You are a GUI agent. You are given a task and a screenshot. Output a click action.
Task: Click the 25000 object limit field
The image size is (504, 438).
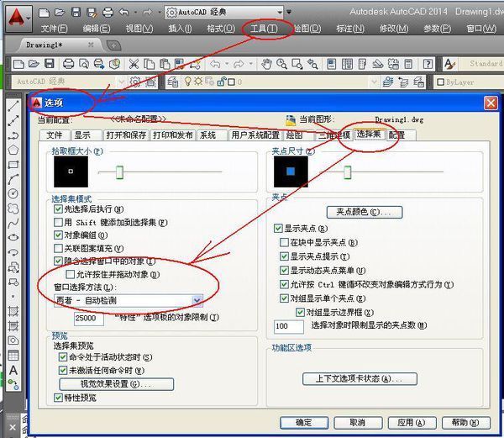[x=89, y=319]
